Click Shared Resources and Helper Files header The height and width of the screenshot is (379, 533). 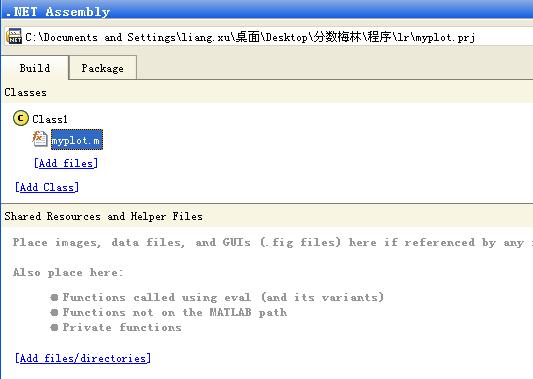(x=104, y=216)
